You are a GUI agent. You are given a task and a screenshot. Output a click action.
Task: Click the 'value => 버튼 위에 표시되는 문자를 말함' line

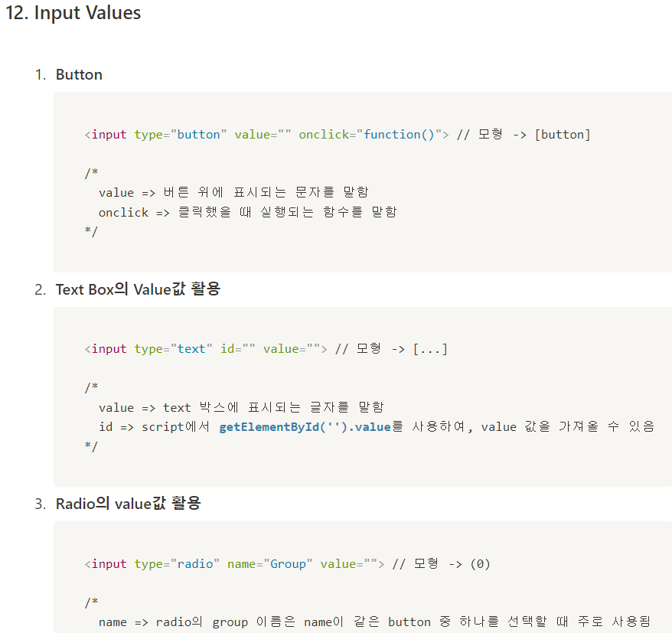pyautogui.click(x=233, y=192)
